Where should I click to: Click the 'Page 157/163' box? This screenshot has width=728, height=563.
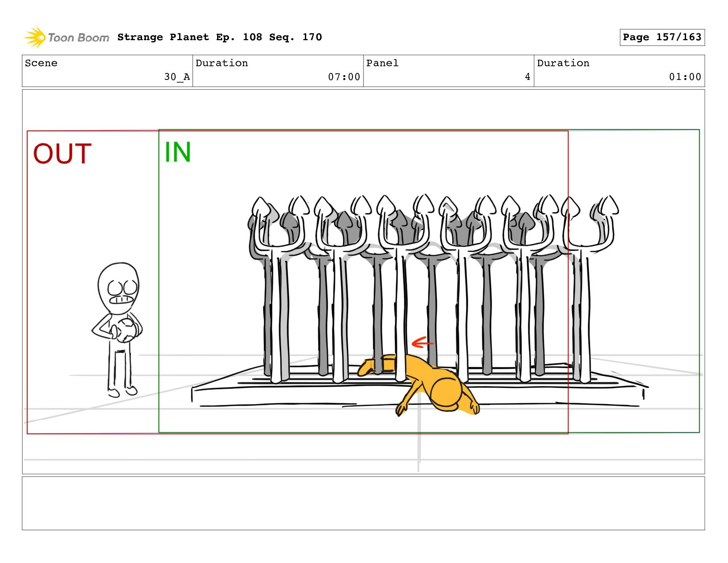coord(662,38)
